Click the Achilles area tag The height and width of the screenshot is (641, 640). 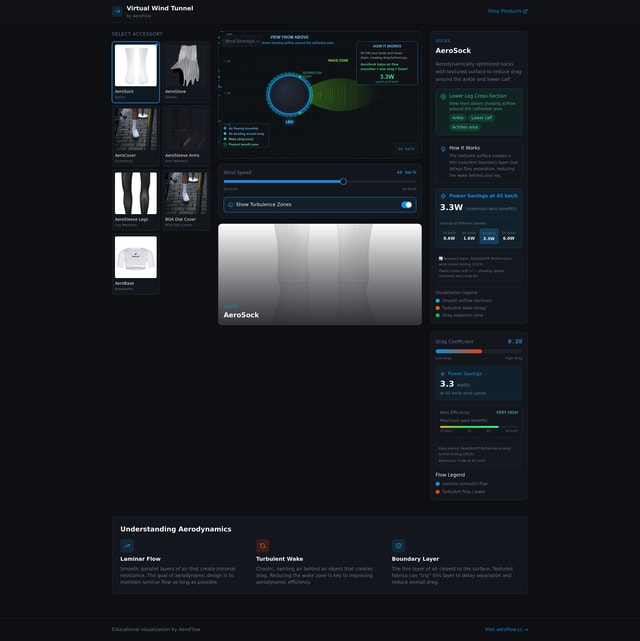tap(465, 127)
